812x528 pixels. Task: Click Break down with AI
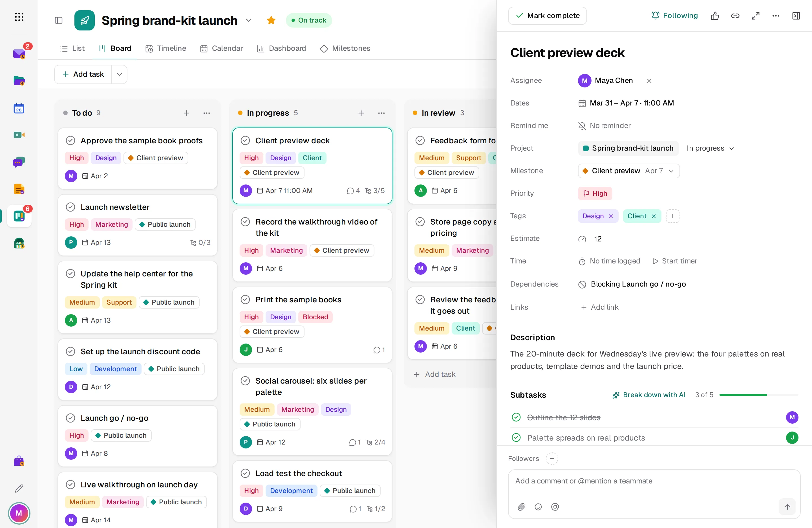point(648,395)
